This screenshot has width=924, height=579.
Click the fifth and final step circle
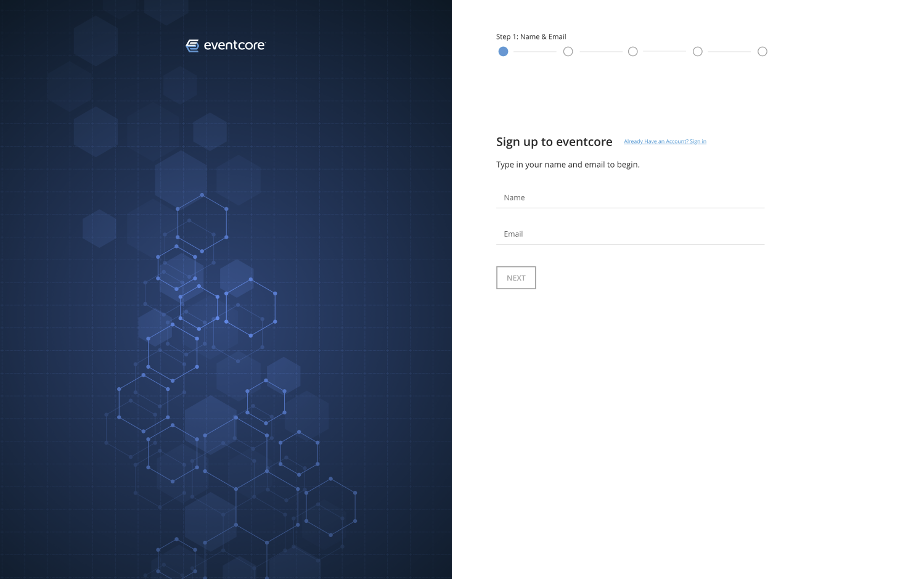click(762, 52)
